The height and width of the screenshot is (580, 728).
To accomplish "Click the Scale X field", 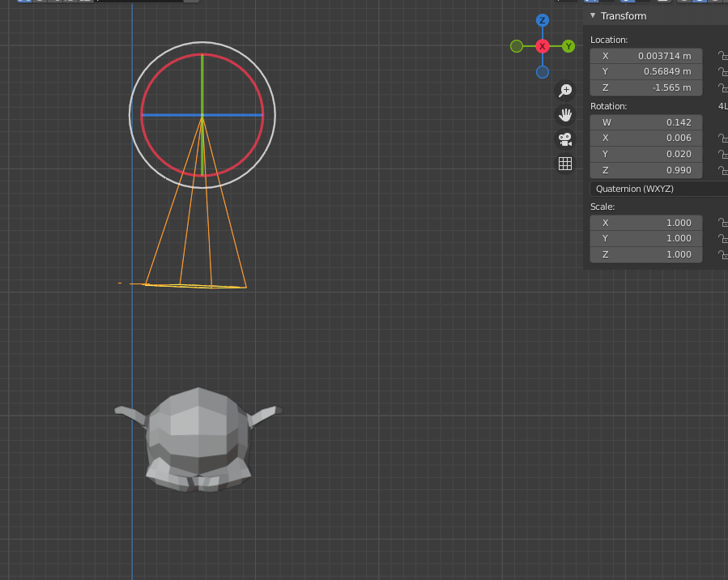I will click(x=646, y=223).
